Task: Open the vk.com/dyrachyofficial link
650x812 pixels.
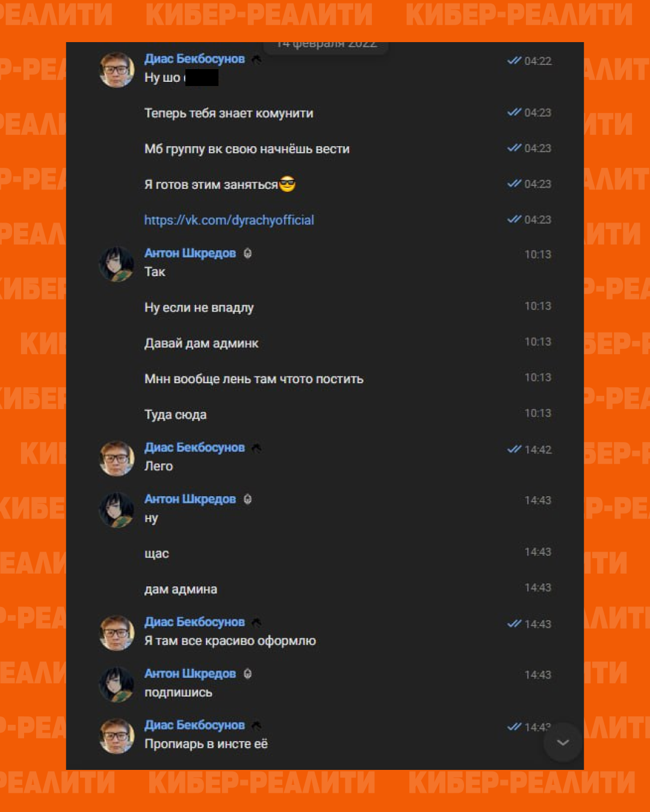Action: [x=229, y=220]
